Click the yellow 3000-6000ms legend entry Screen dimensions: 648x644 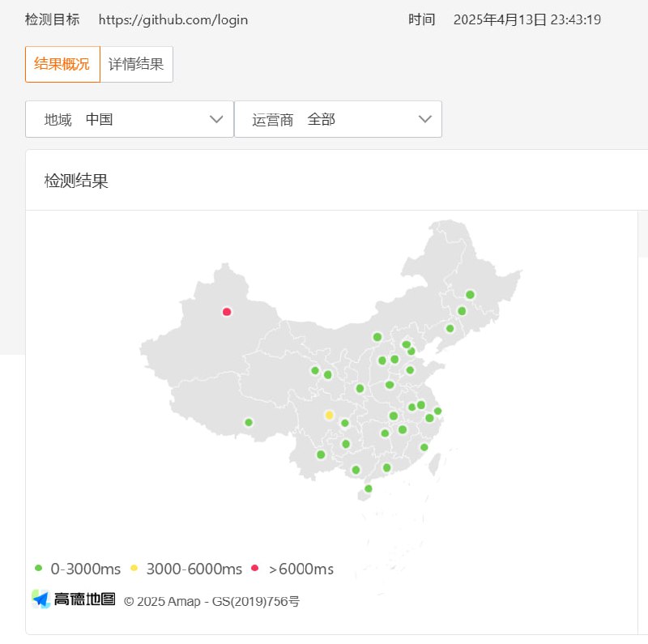coord(186,569)
